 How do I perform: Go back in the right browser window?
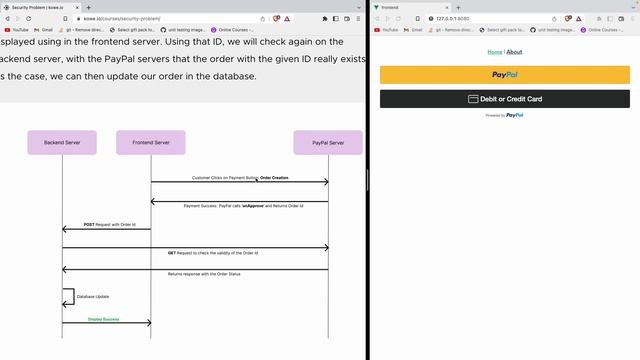coord(377,19)
